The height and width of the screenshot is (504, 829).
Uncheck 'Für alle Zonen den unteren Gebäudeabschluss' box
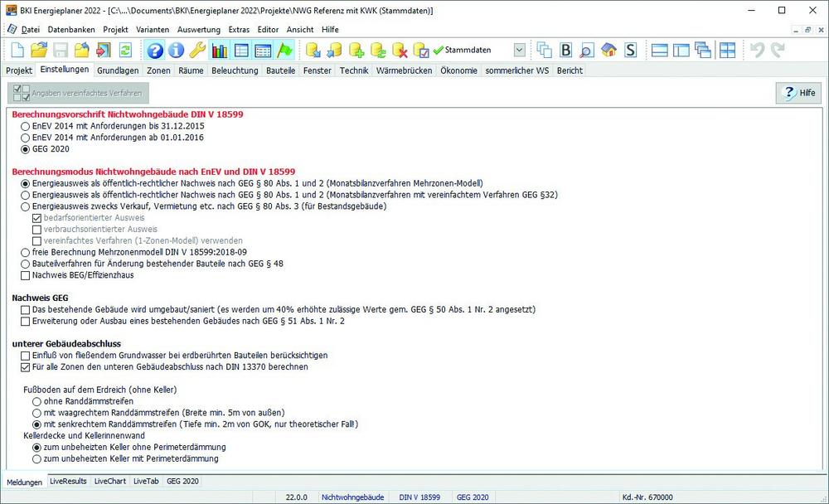[x=26, y=367]
